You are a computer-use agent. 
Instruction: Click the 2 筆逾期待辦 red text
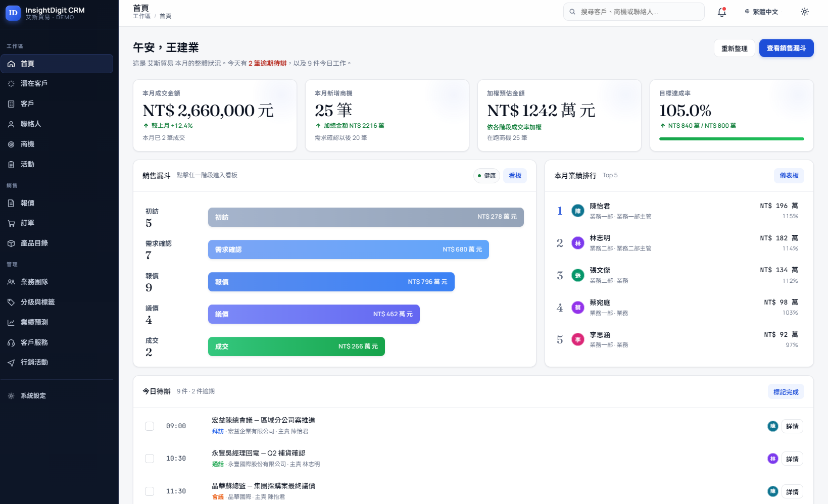tap(267, 63)
